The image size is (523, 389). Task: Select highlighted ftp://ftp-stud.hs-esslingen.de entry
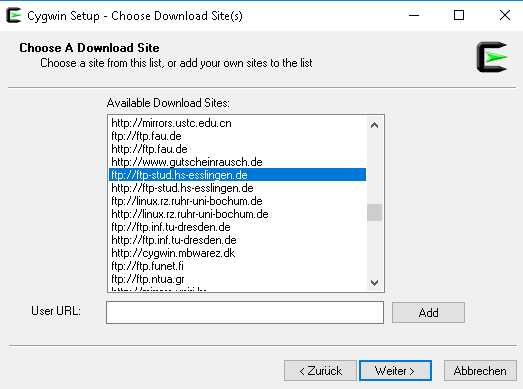pyautogui.click(x=237, y=175)
